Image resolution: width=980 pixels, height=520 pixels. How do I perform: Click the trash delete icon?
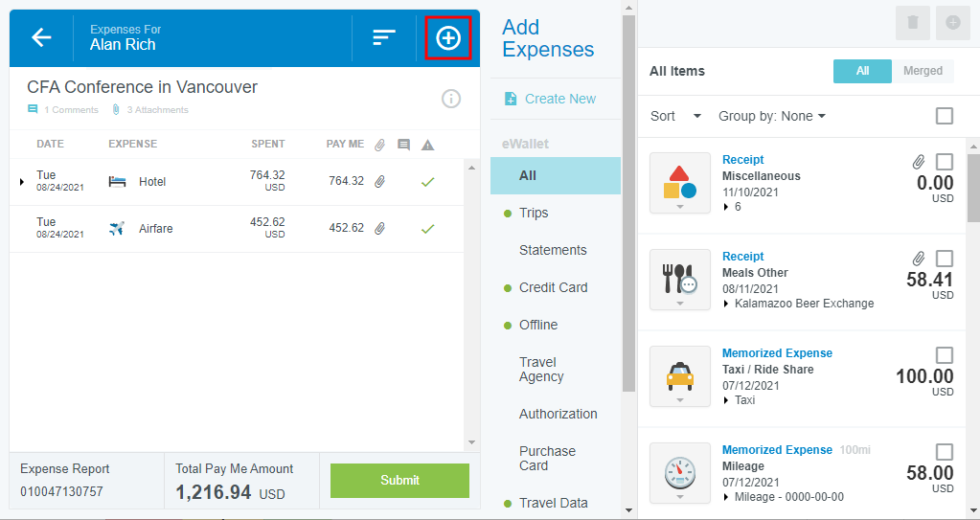(x=912, y=22)
